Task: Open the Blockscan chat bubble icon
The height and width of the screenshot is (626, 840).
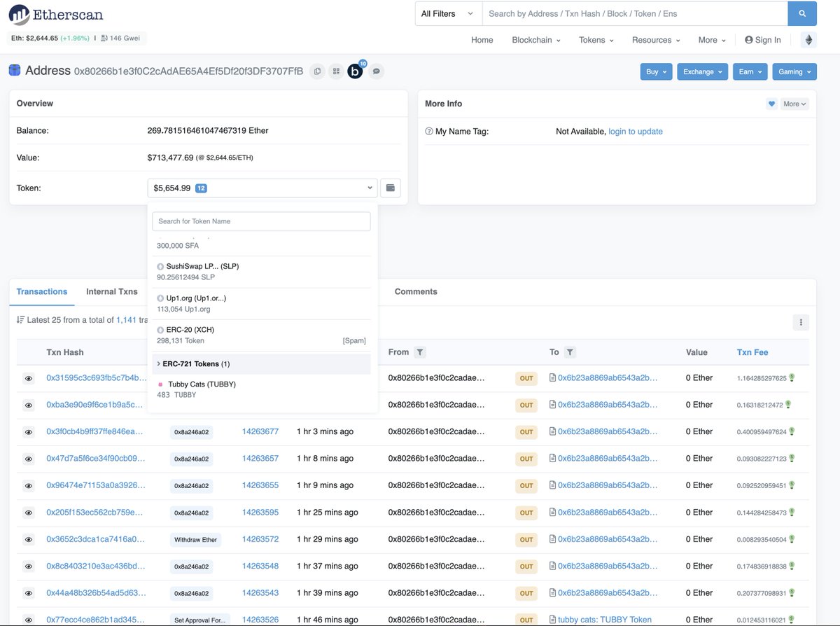Action: 376,71
